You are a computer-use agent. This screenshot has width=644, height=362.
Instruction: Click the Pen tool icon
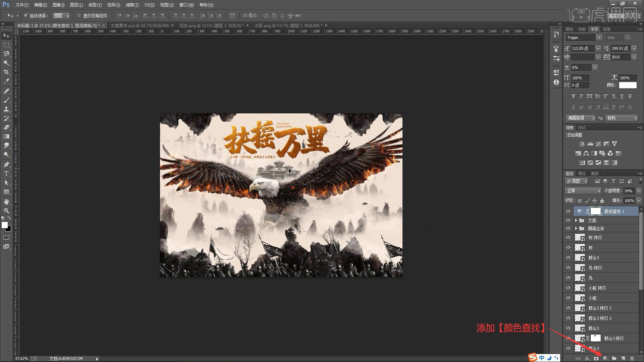click(6, 164)
